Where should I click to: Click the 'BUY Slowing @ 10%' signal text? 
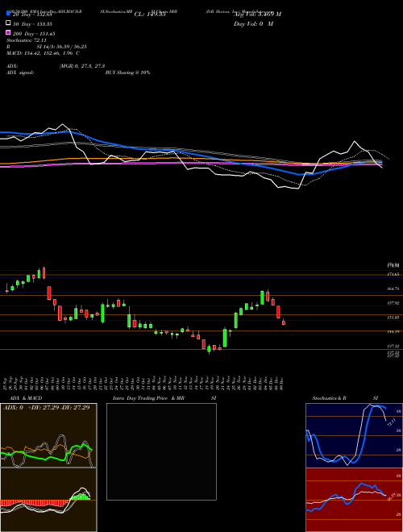tap(127, 73)
